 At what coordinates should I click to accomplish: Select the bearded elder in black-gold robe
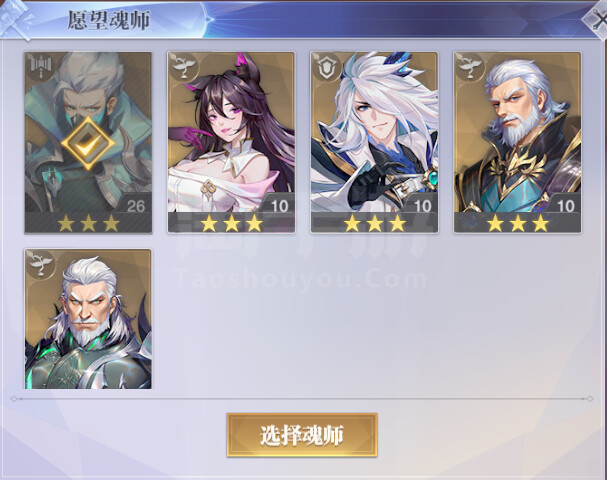[518, 142]
